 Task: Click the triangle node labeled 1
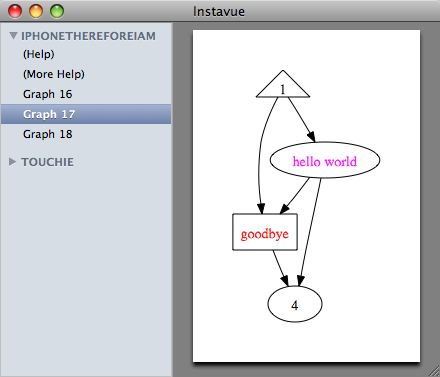[x=283, y=87]
